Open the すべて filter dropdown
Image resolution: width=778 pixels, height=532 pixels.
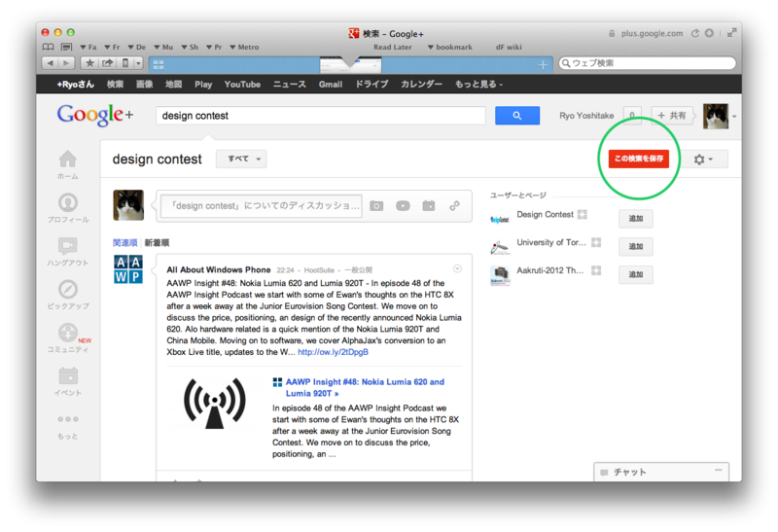(x=241, y=159)
